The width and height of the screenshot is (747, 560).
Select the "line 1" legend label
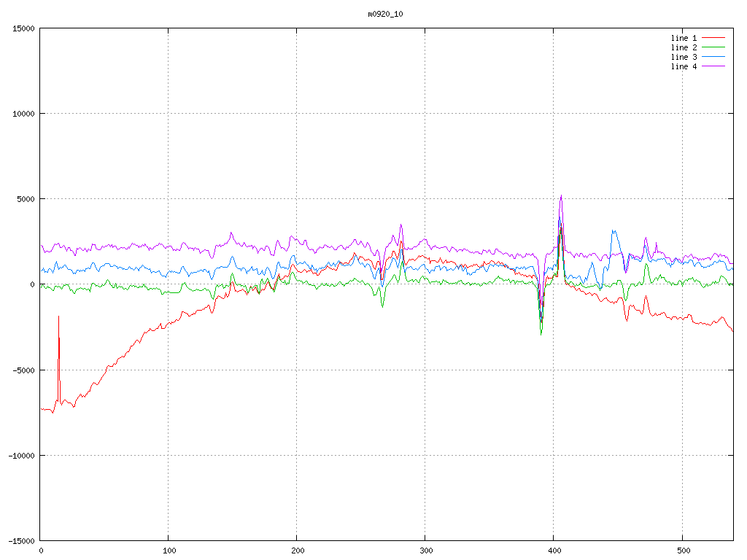tap(684, 38)
